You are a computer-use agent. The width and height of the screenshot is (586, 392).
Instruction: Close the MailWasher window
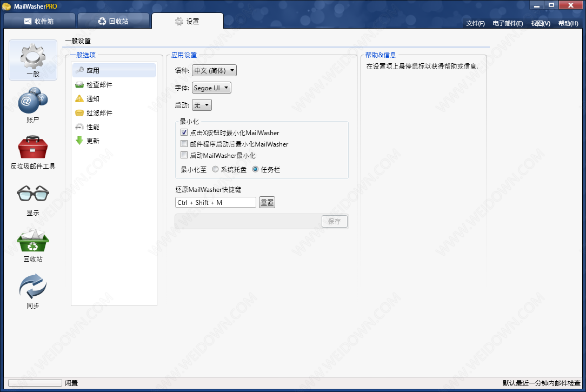click(571, 5)
